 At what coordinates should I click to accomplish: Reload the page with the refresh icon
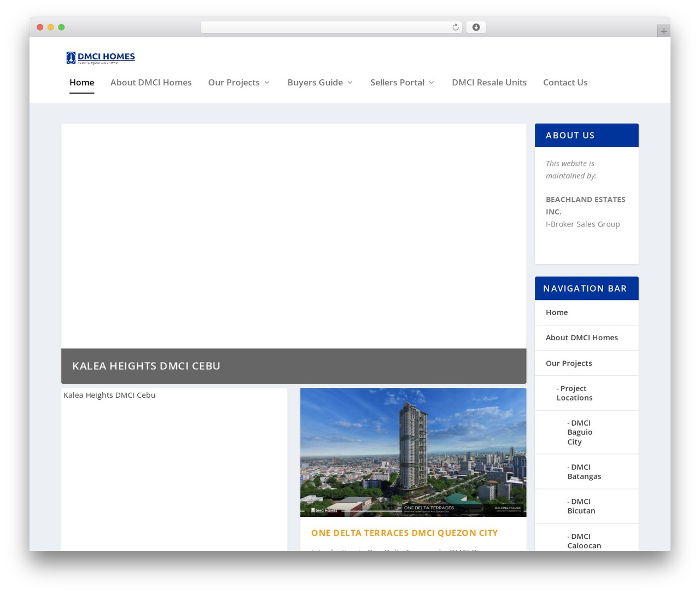[x=456, y=27]
